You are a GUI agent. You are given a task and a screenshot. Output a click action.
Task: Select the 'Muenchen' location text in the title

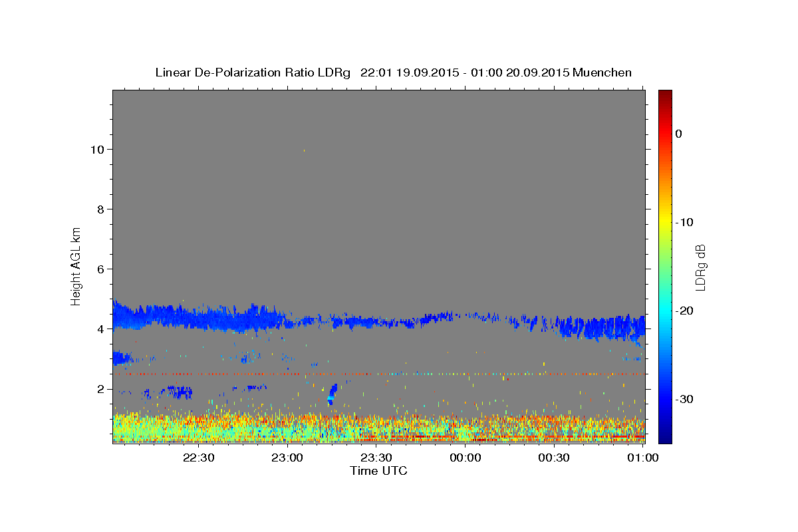tap(602, 72)
